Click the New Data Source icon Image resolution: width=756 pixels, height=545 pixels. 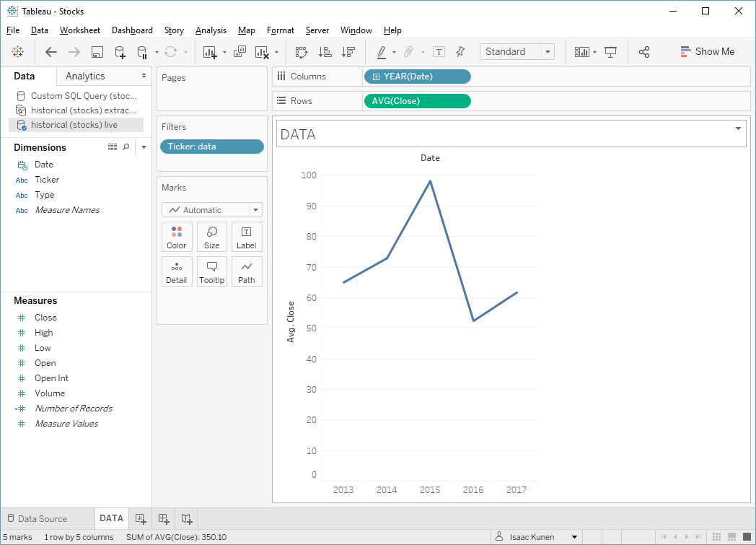[x=120, y=52]
